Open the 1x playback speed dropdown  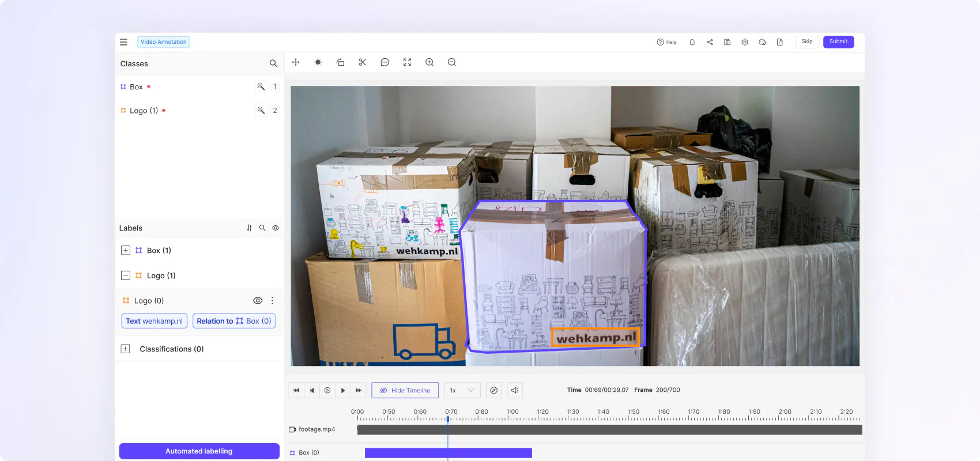[462, 390]
